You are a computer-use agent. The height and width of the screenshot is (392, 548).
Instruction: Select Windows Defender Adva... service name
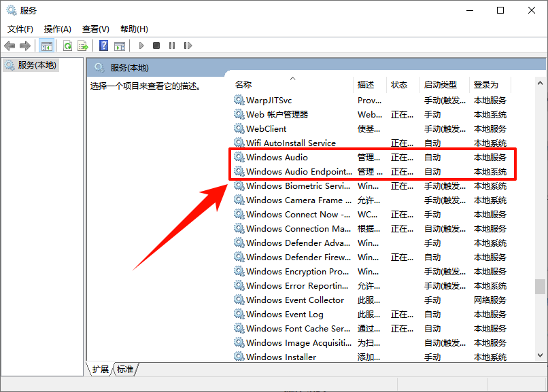pyautogui.click(x=298, y=243)
